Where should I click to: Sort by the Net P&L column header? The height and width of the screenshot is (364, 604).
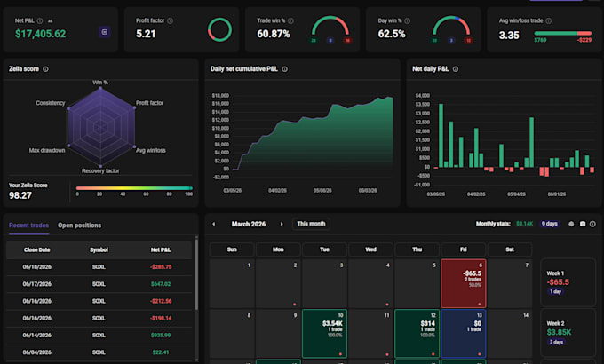pyautogui.click(x=161, y=250)
